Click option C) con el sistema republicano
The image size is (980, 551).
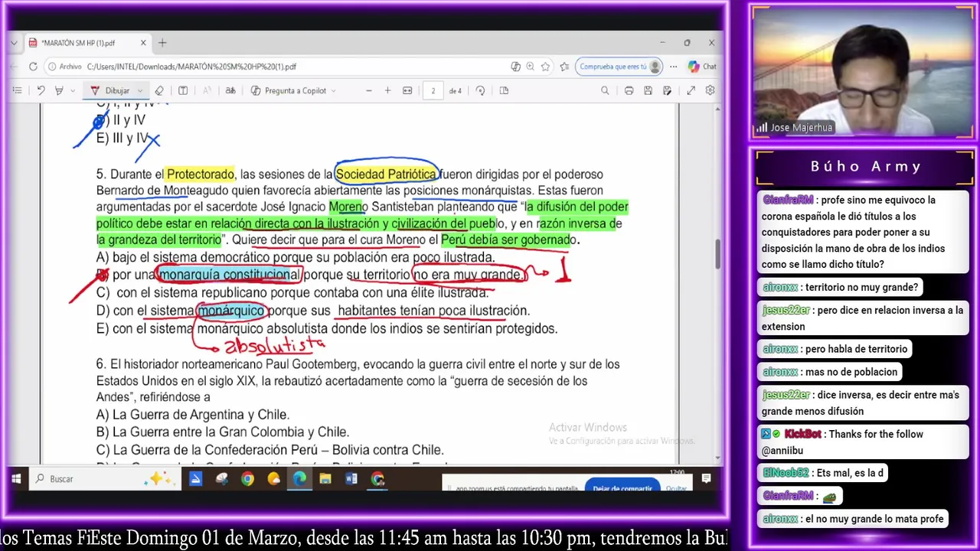tap(292, 292)
